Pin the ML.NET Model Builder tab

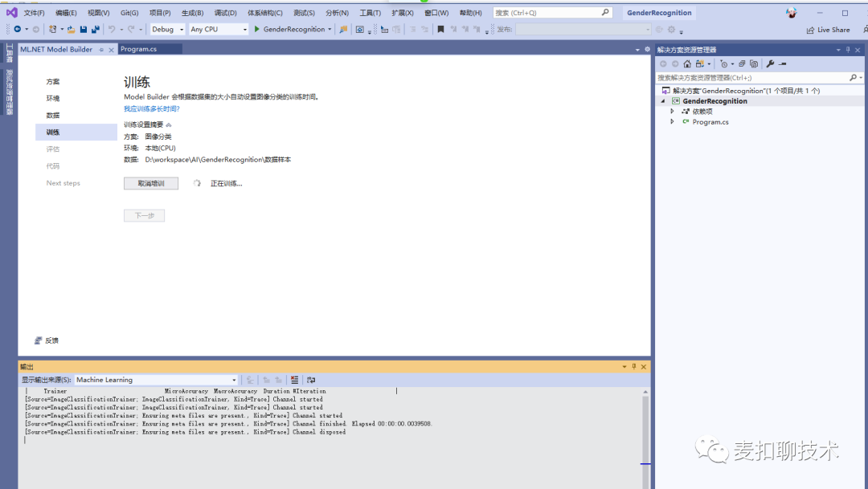coord(101,50)
